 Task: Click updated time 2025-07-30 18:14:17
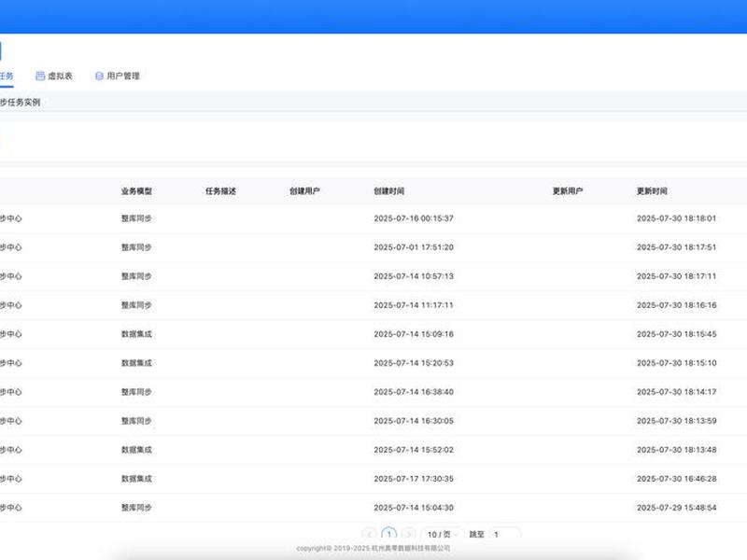676,392
